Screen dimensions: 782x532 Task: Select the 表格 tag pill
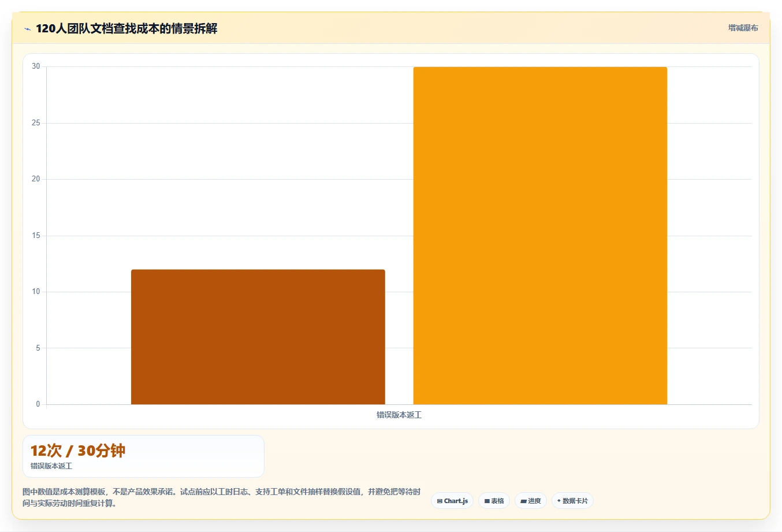tap(494, 501)
